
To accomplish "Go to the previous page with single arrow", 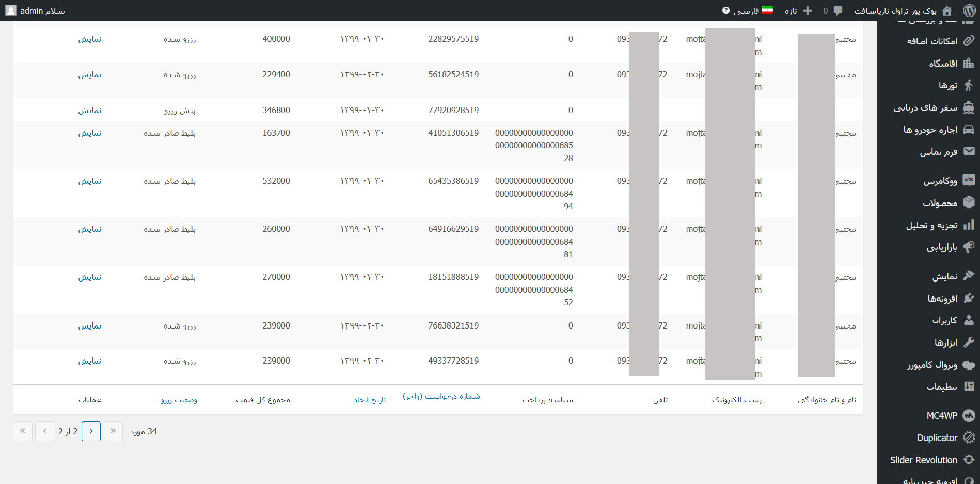I will pyautogui.click(x=91, y=431).
